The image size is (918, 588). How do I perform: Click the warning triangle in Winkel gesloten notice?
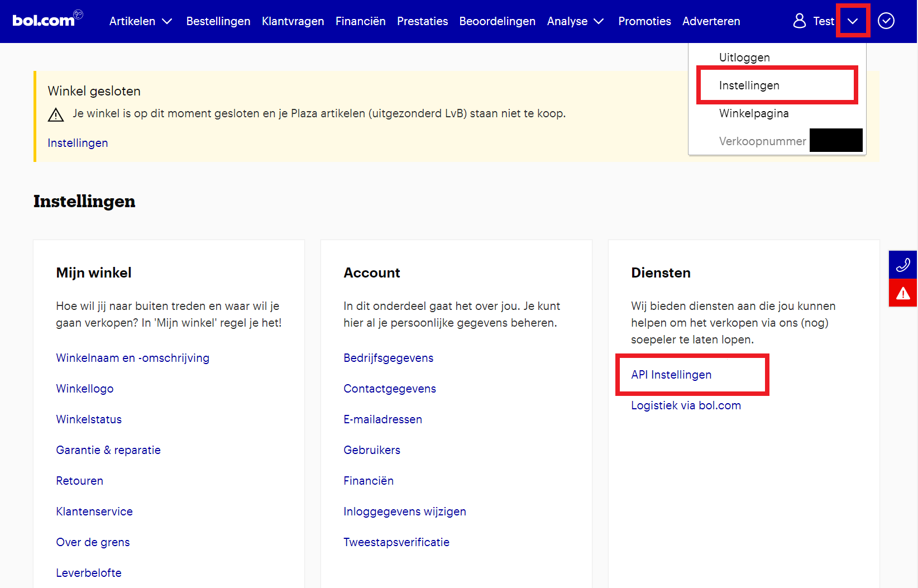pyautogui.click(x=56, y=114)
